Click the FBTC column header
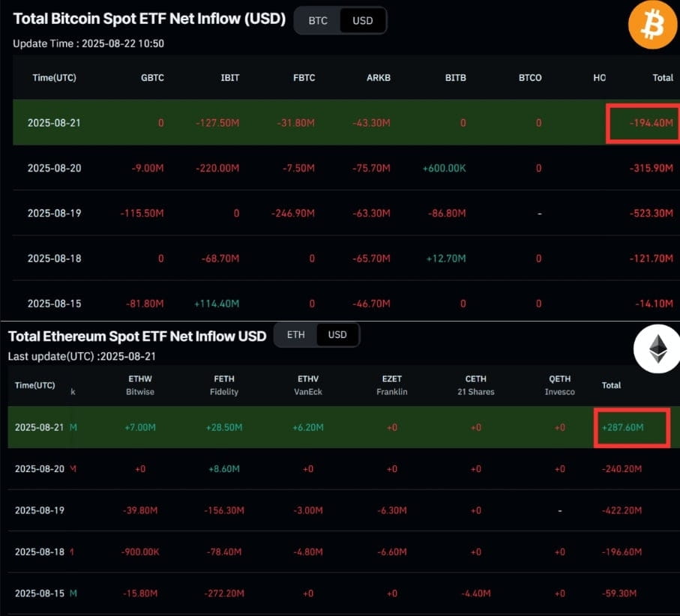Viewport: 680px width, 616px height. pyautogui.click(x=304, y=78)
